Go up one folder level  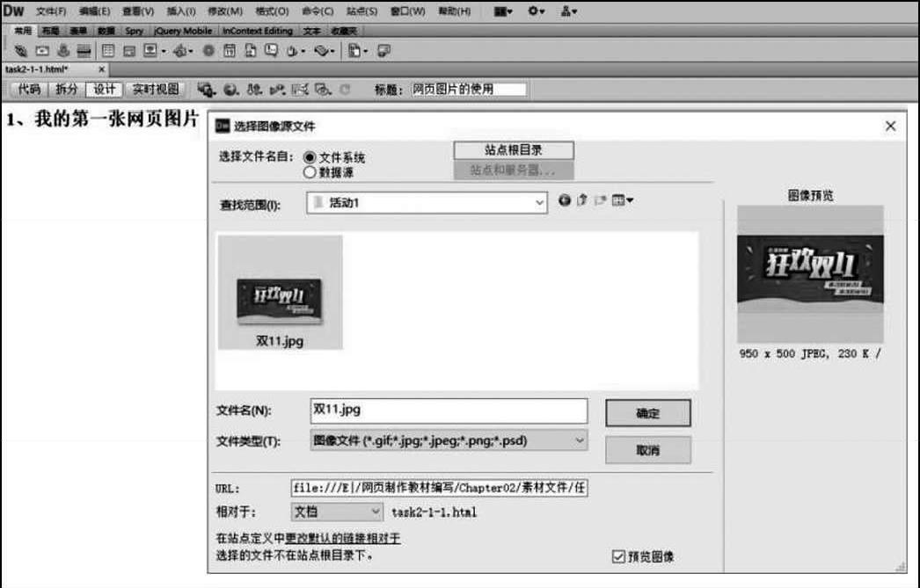tap(582, 200)
